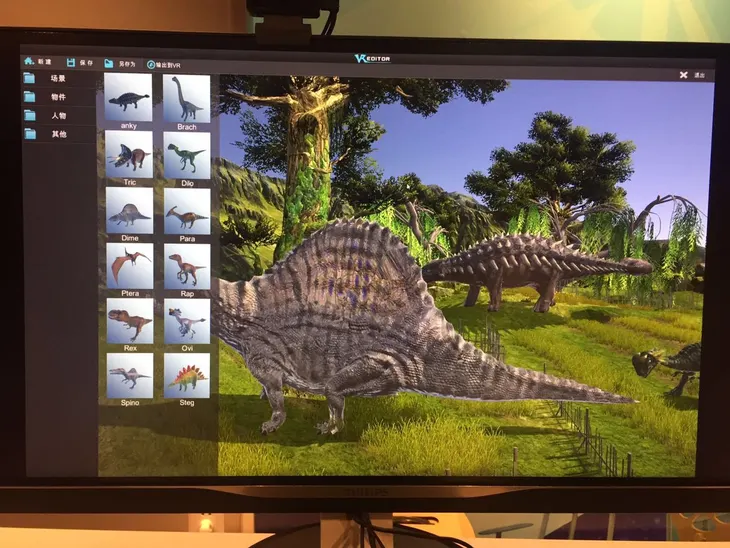Viewport: 730px width, 548px height.
Task: Select the Brach dinosaur thumbnail
Action: coord(186,98)
